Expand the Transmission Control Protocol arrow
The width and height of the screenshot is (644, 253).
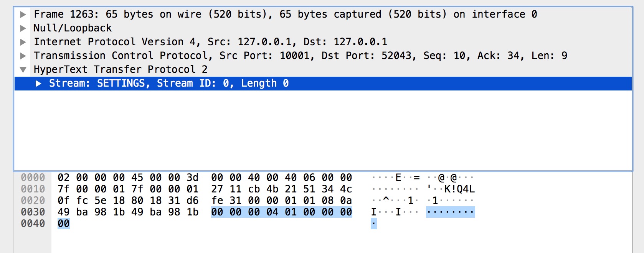point(23,56)
